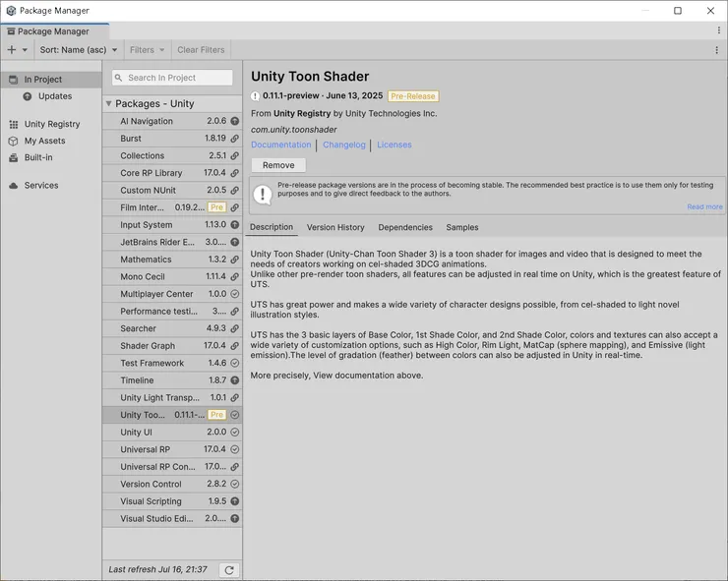Screen dimensions: 728x581
Task: Click the Unity Toon Shader checkmark icon
Action: click(235, 415)
